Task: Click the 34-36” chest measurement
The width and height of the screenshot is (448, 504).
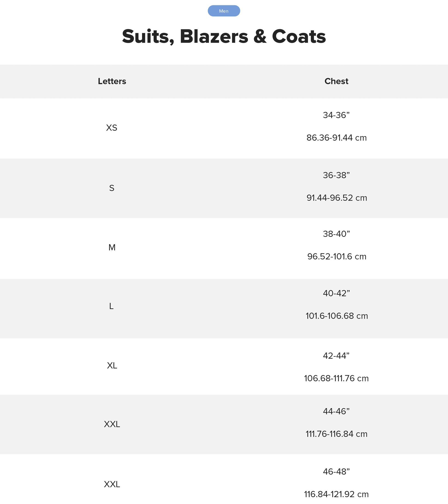Action: [336, 115]
